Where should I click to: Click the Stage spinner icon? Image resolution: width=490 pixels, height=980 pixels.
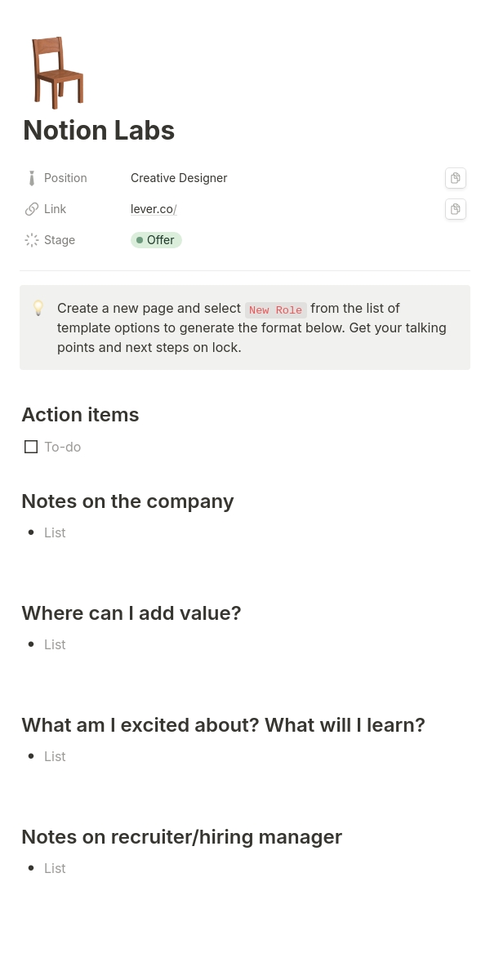[x=32, y=240]
